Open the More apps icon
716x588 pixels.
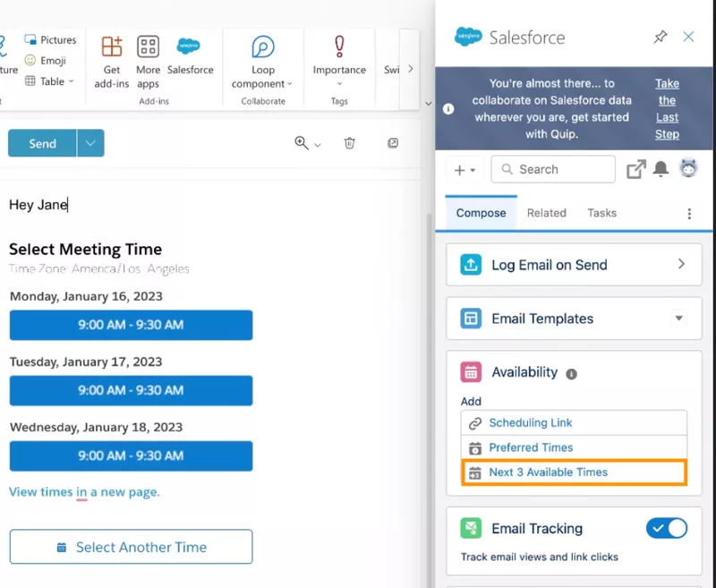point(148,47)
